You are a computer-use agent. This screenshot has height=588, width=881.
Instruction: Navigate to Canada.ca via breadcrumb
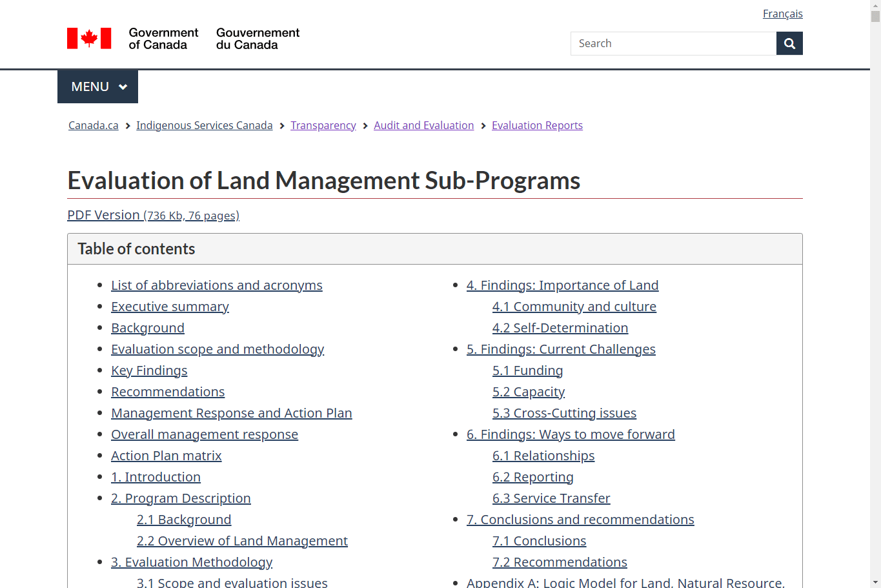pos(93,125)
